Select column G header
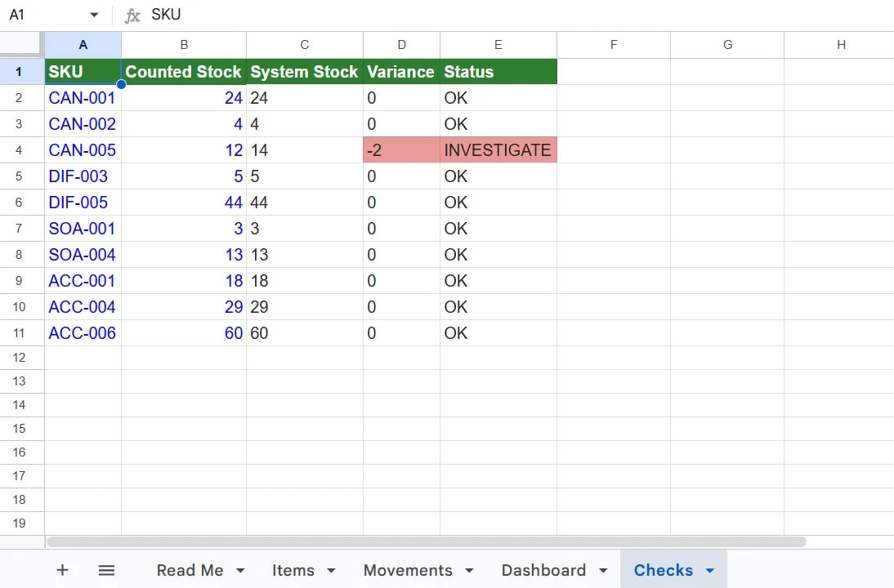Viewport: 894px width, 588px height. tap(727, 45)
